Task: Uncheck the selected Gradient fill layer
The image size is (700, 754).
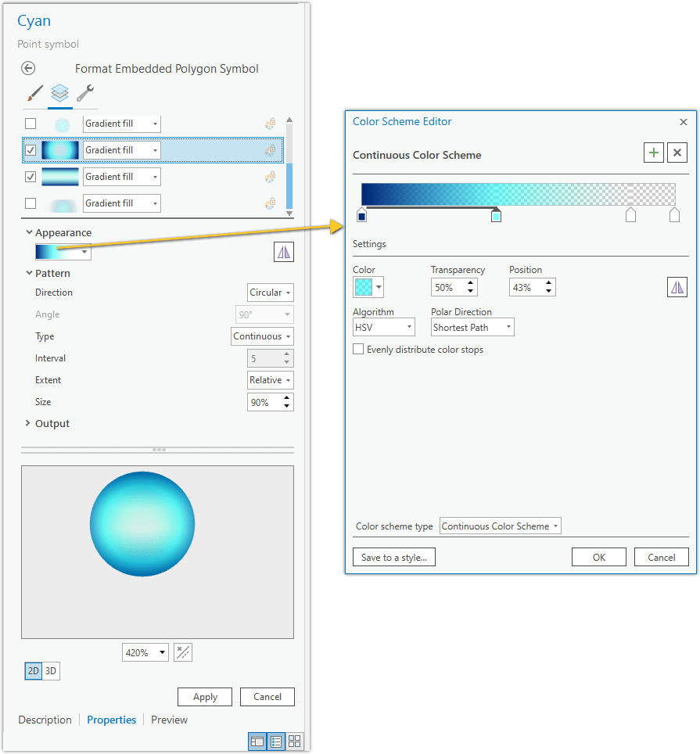Action: 31,150
